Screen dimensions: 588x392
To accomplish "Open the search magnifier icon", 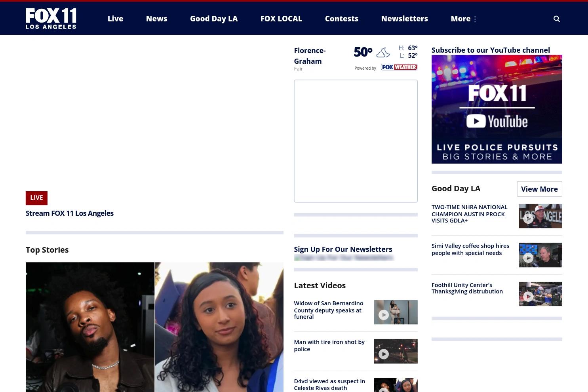I will [556, 19].
